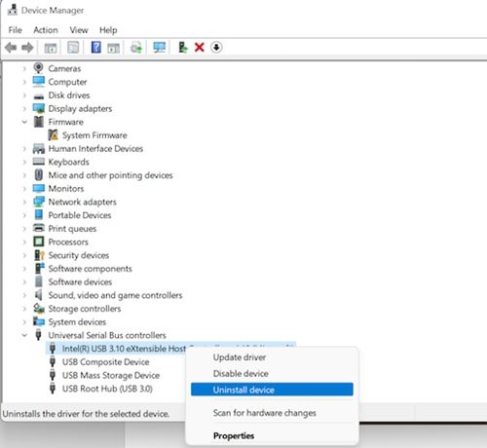The height and width of the screenshot is (448, 487).
Task: Open the Action menu
Action: 46,30
